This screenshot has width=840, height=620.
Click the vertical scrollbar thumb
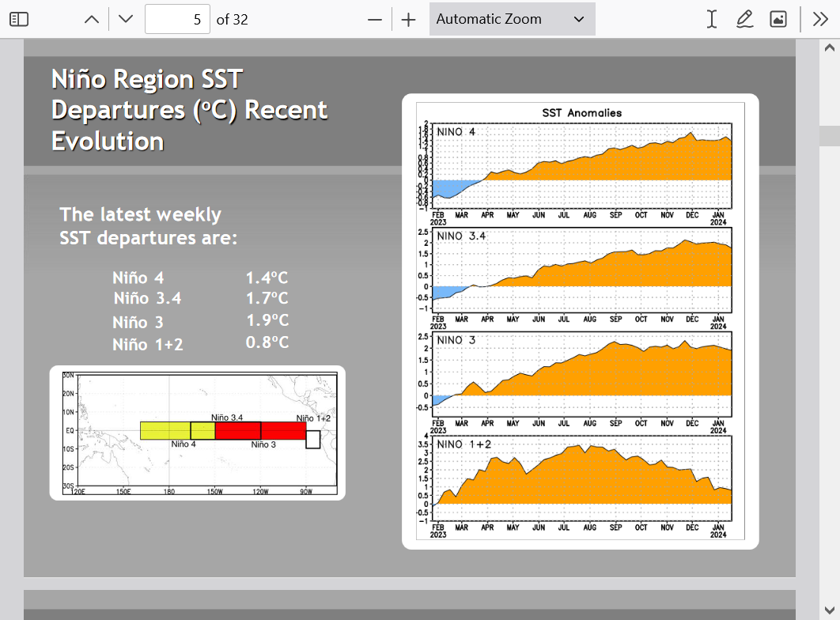point(829,135)
